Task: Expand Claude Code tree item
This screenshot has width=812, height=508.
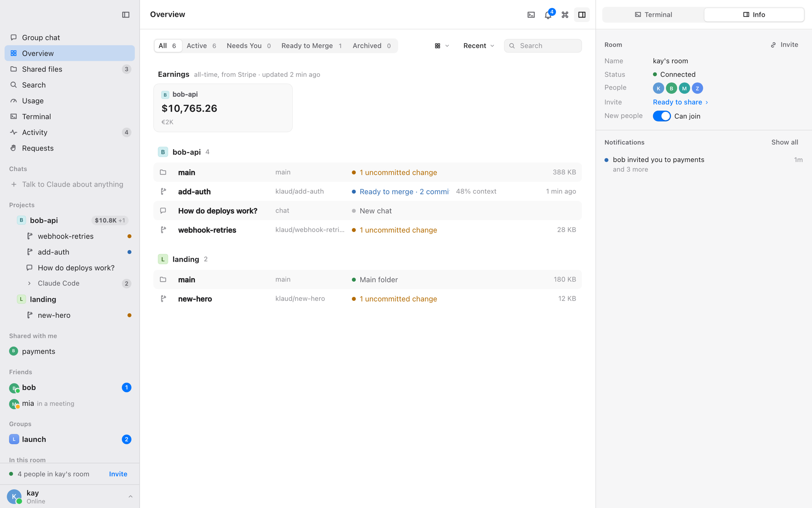Action: tap(29, 283)
